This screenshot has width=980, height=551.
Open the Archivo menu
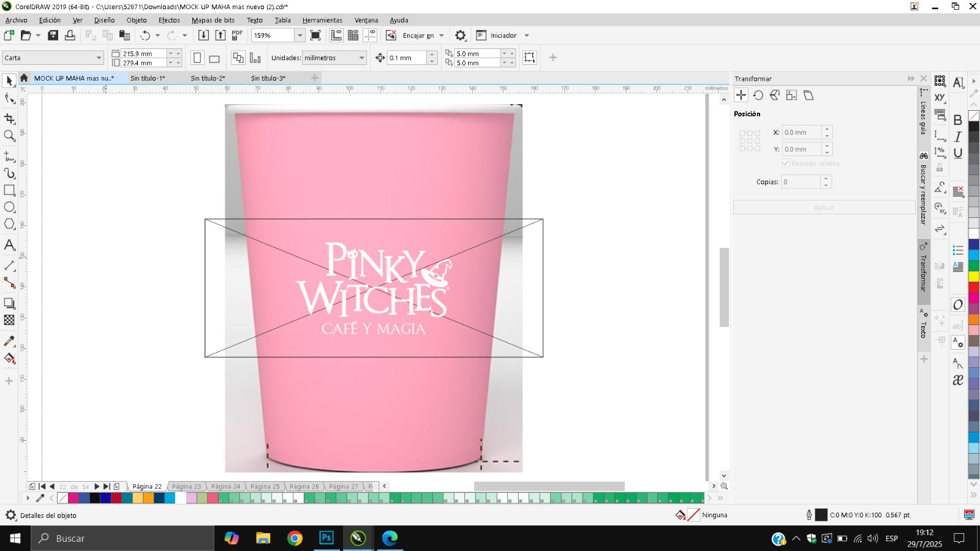click(x=17, y=20)
